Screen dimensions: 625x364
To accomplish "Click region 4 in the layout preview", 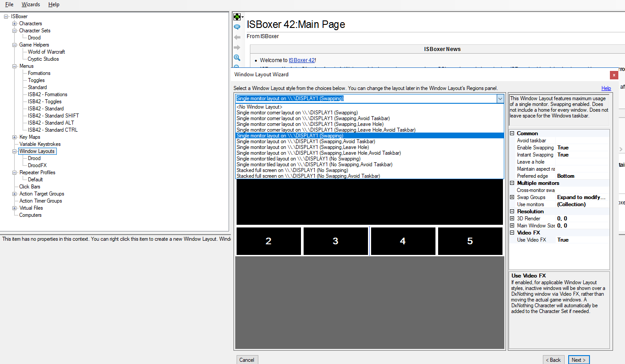I will 403,241.
